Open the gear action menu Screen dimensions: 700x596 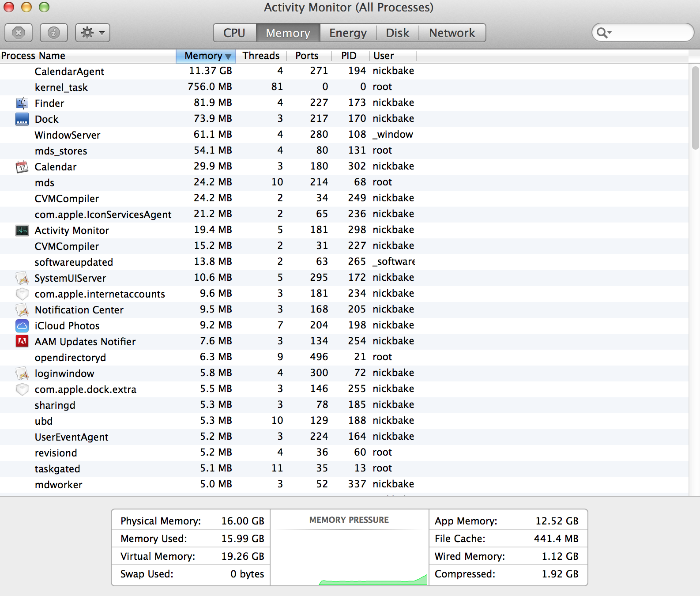tap(93, 33)
